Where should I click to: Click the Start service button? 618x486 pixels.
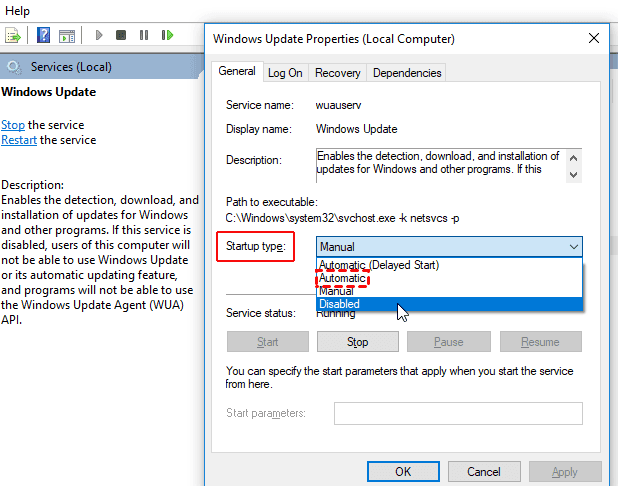pos(268,341)
